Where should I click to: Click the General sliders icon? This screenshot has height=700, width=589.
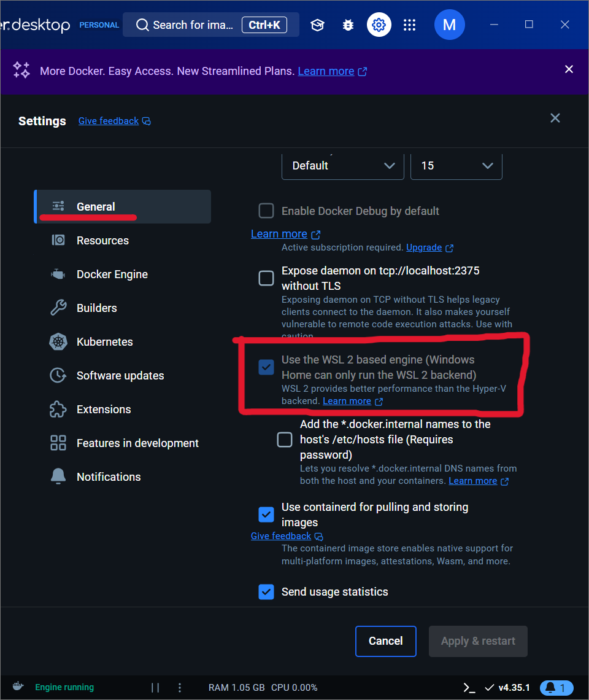tap(58, 206)
